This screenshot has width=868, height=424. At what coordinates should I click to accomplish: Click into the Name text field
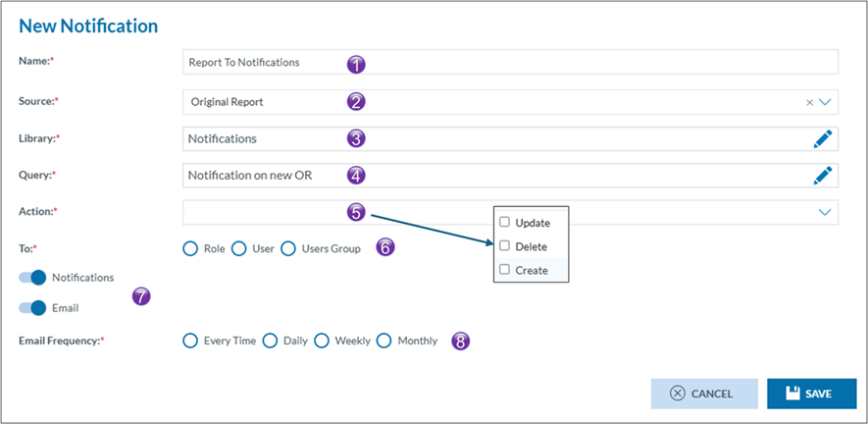click(x=510, y=62)
